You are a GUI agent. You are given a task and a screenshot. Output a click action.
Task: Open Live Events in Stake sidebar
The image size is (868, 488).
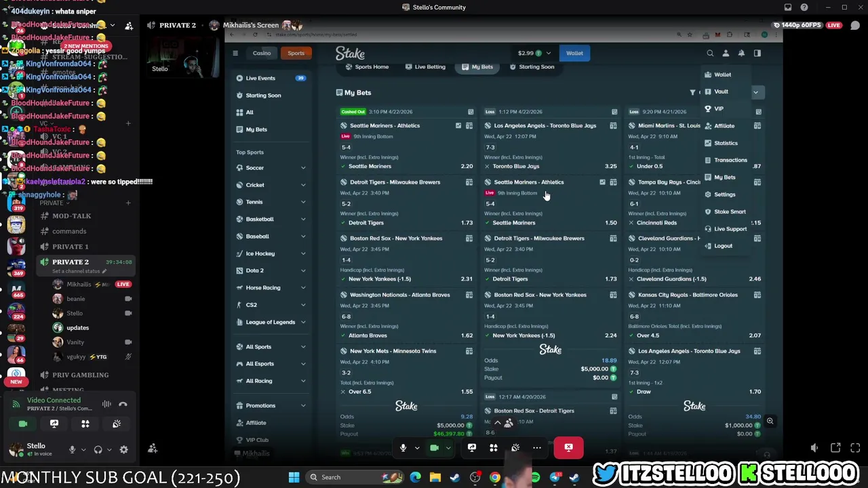tap(271, 78)
